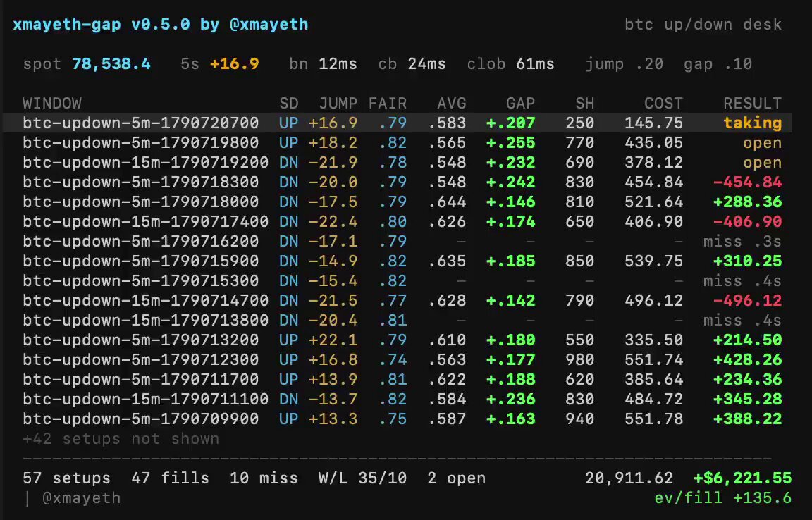Click the GAP column header
812x520 pixels.
point(520,103)
